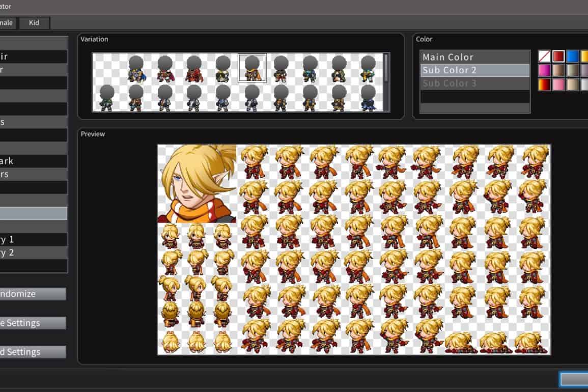Choose the pink color swatch
Viewport: 588px width, 392px height.
pos(558,85)
